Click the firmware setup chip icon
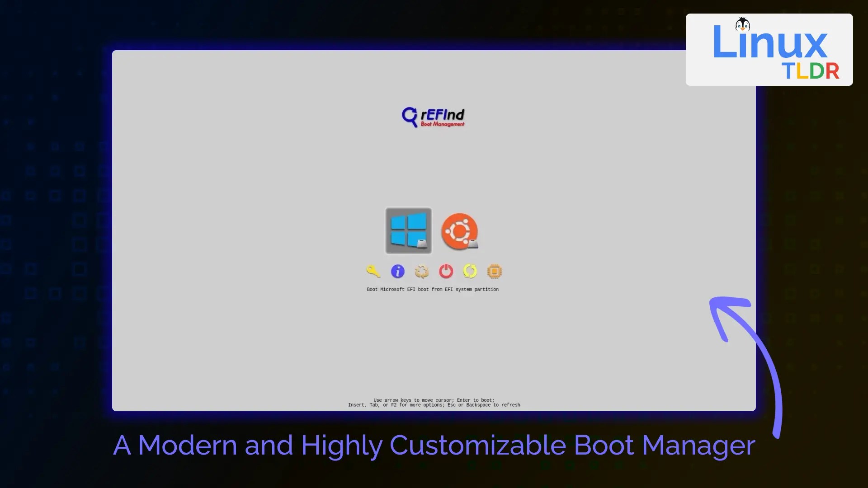This screenshot has width=868, height=488. click(494, 271)
